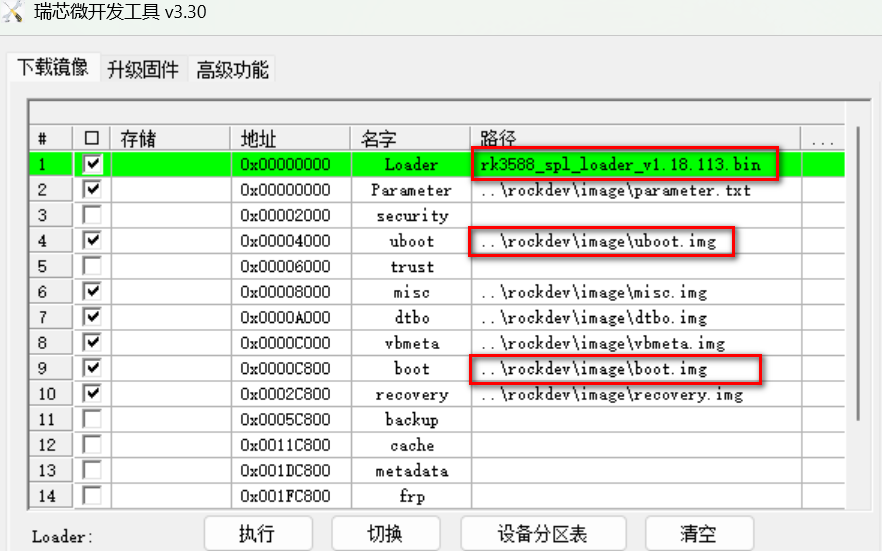This screenshot has width=882, height=551.
Task: Switch to the 升级固件 tab
Action: [x=143, y=69]
